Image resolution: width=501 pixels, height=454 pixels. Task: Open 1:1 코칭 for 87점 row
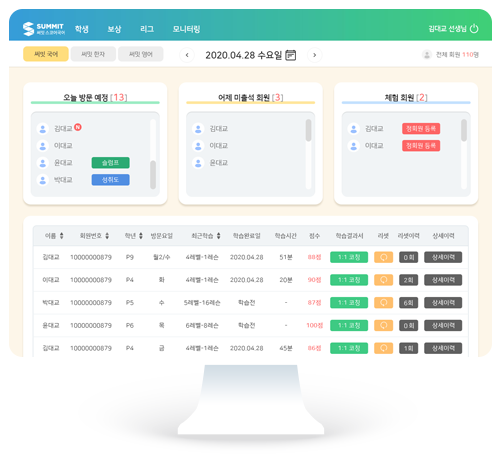349,303
